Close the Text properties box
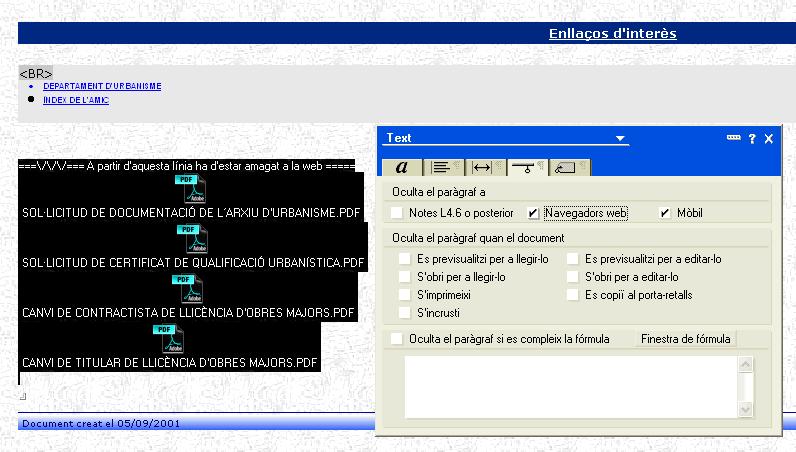Screen dimensions: 796x452 click(769, 139)
